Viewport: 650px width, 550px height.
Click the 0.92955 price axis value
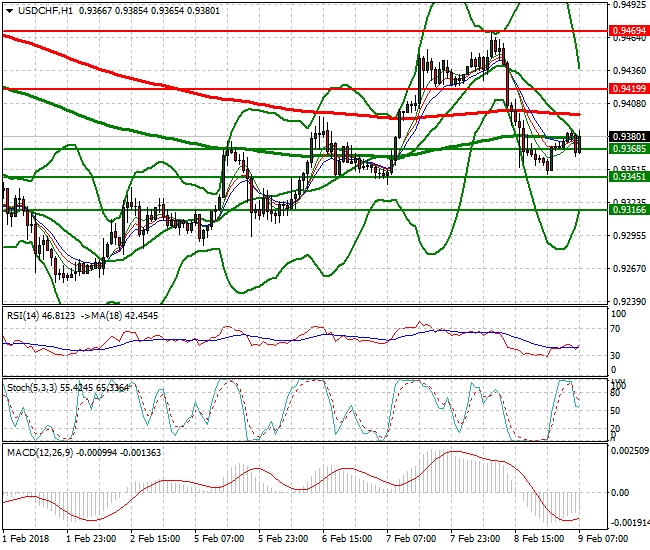click(x=629, y=235)
